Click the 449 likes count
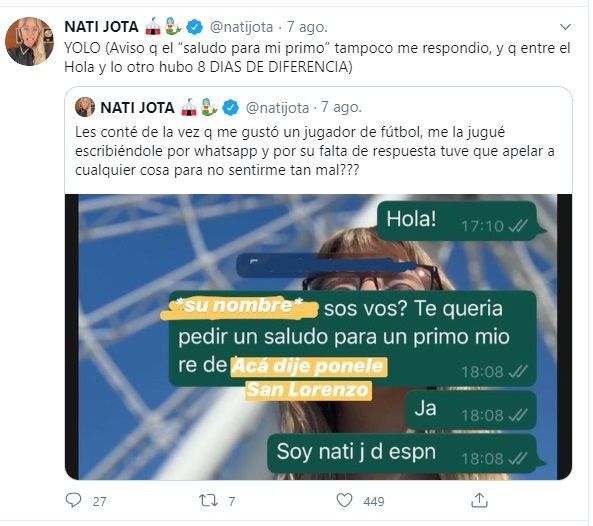This screenshot has width=593, height=526. tap(374, 501)
